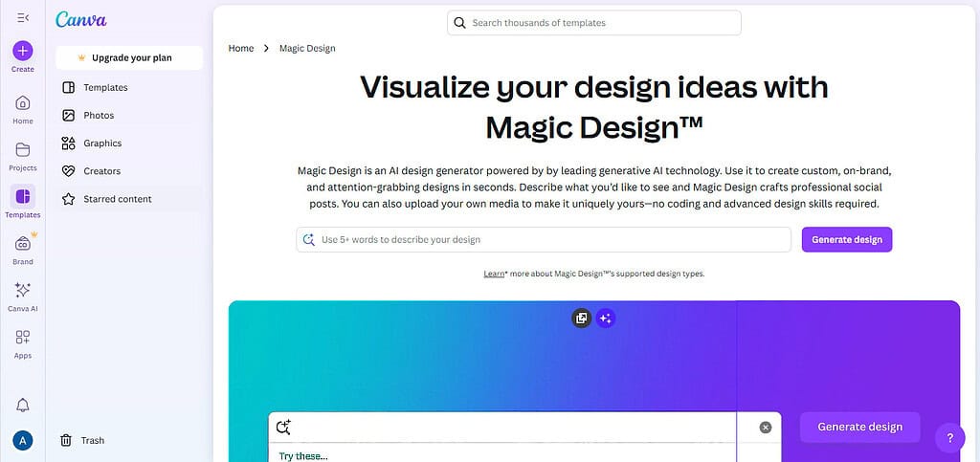The image size is (980, 462).
Task: Click the breadcrumb chevron separator
Action: pos(266,48)
